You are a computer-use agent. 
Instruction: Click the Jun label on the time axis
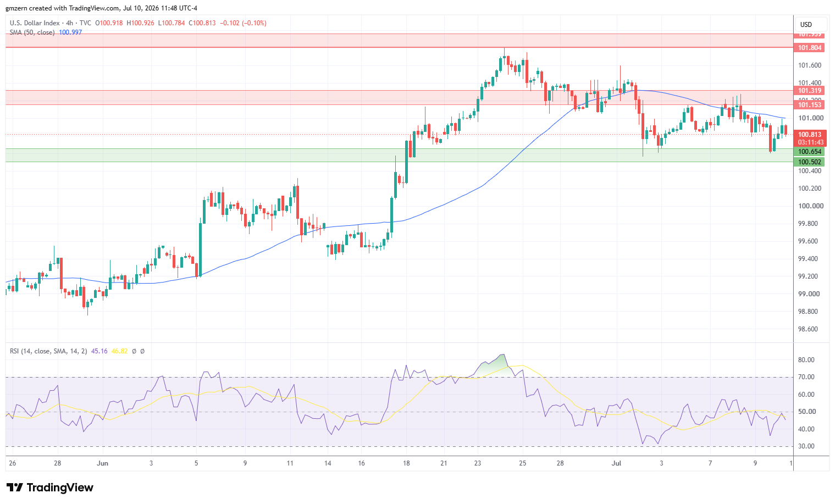[102, 463]
